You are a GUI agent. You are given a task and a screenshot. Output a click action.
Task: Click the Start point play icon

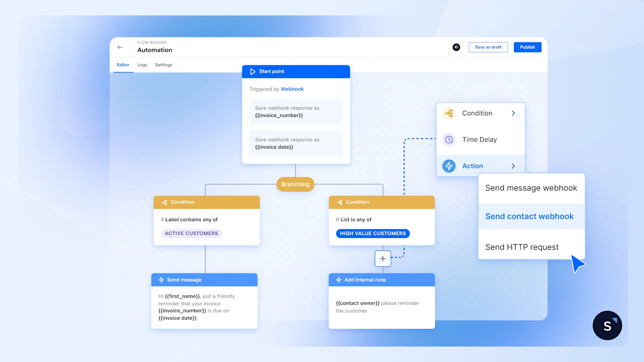click(x=252, y=71)
